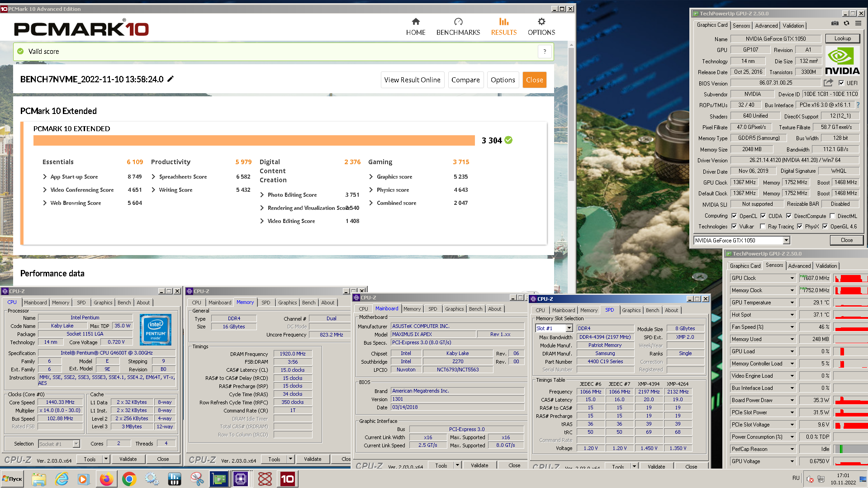Toggle the DirectCompute checkbox

(789, 216)
